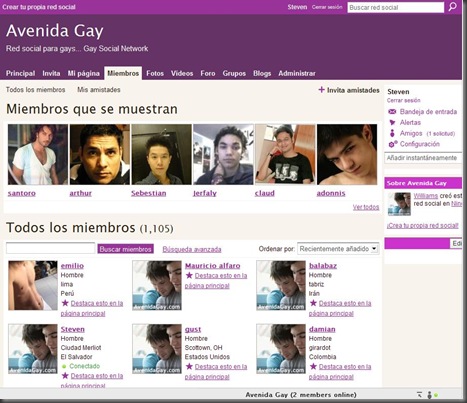
Task: Click Cerrar sesión in the top bar
Action: click(x=327, y=7)
